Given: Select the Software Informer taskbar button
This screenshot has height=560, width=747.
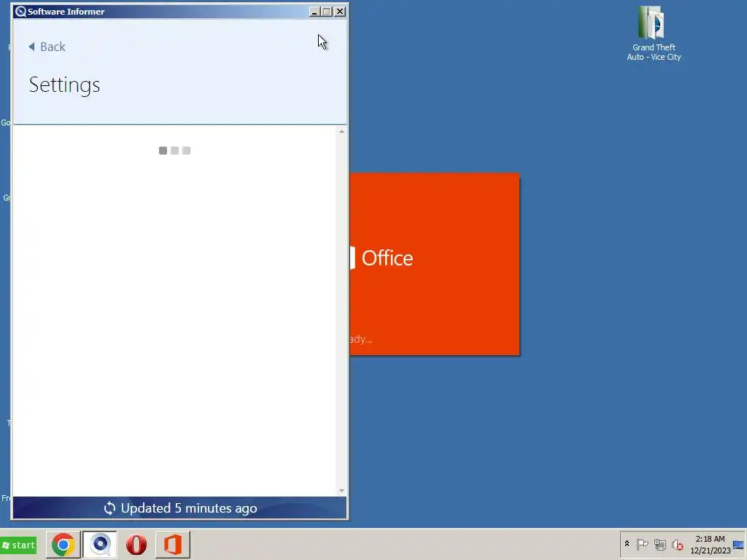Looking at the screenshot, I should click(100, 544).
